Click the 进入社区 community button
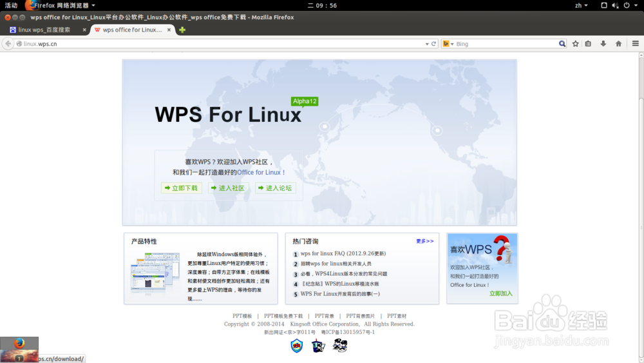644x363 pixels. [x=228, y=188]
